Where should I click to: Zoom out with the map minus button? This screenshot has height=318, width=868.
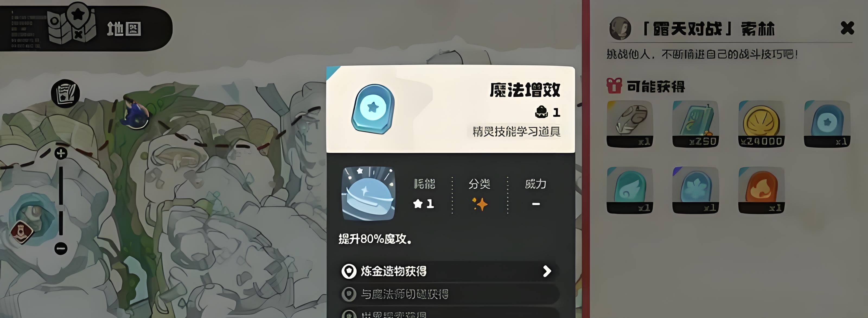[x=61, y=249]
